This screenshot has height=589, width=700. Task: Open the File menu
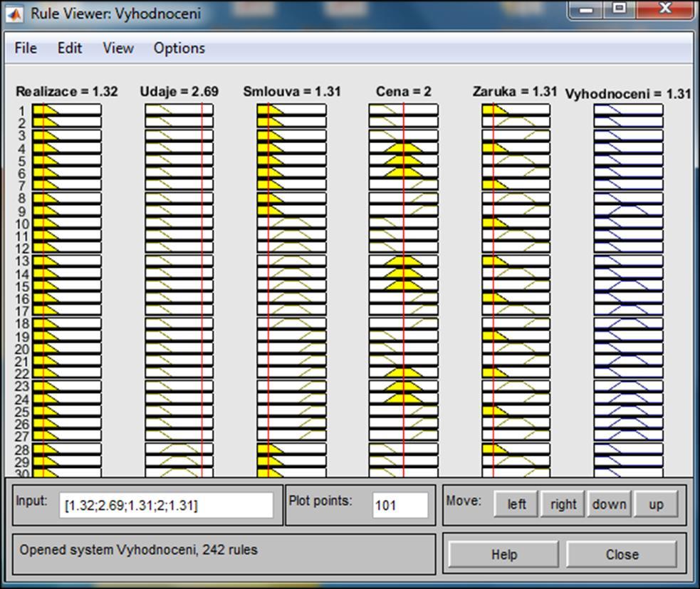coord(26,48)
